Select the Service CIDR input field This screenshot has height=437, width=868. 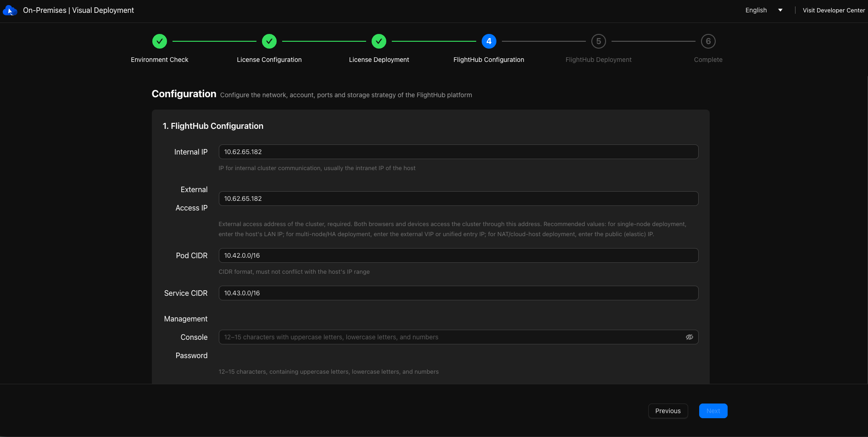pyautogui.click(x=459, y=293)
